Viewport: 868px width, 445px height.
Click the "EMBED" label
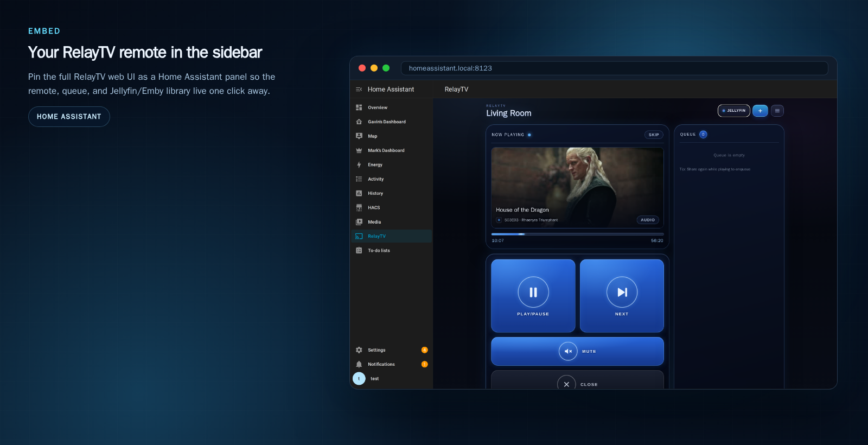(x=44, y=31)
